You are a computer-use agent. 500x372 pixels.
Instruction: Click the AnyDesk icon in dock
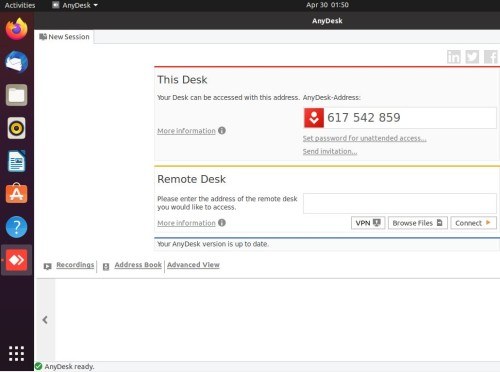(16, 260)
